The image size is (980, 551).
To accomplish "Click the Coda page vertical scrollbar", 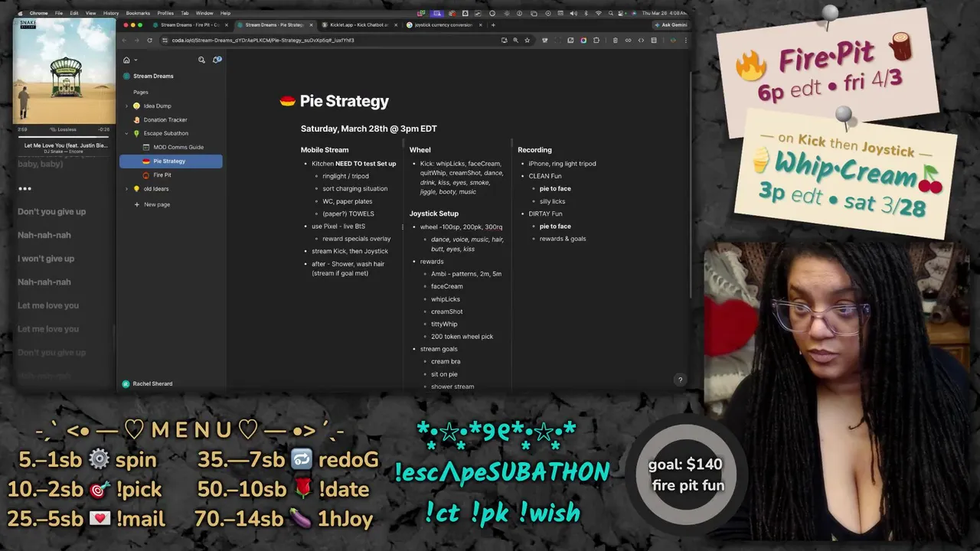I will pos(691,184).
